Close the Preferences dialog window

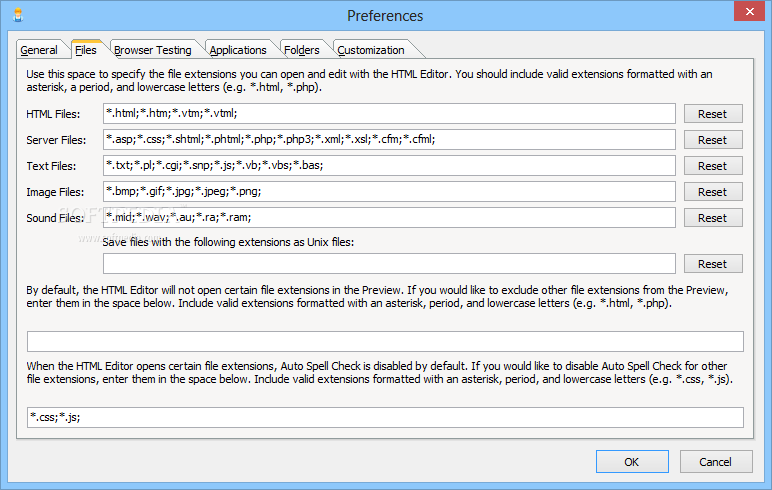(x=744, y=13)
